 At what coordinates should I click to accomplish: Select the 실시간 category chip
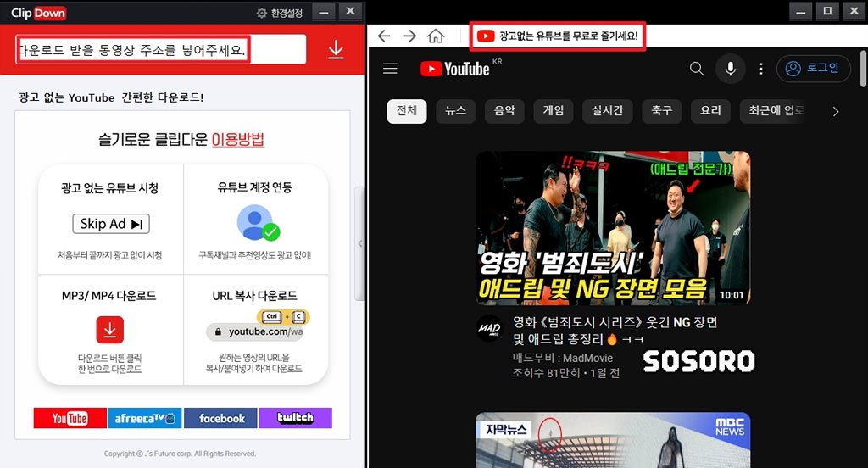click(x=607, y=111)
